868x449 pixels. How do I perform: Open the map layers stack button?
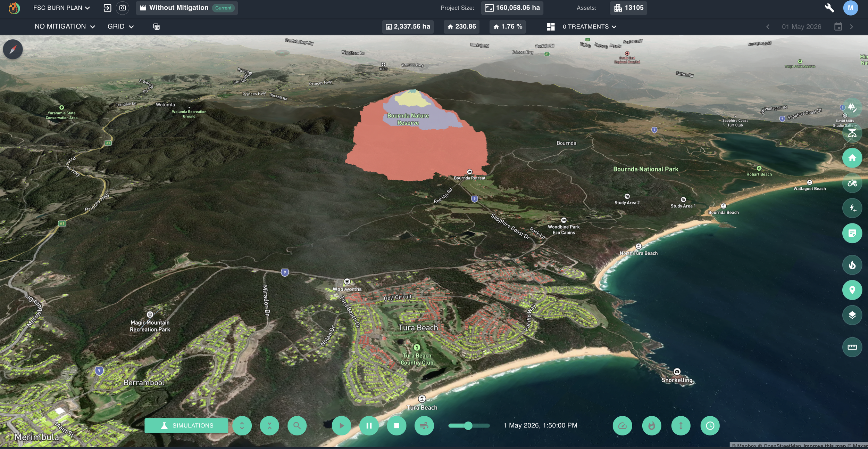tap(852, 315)
